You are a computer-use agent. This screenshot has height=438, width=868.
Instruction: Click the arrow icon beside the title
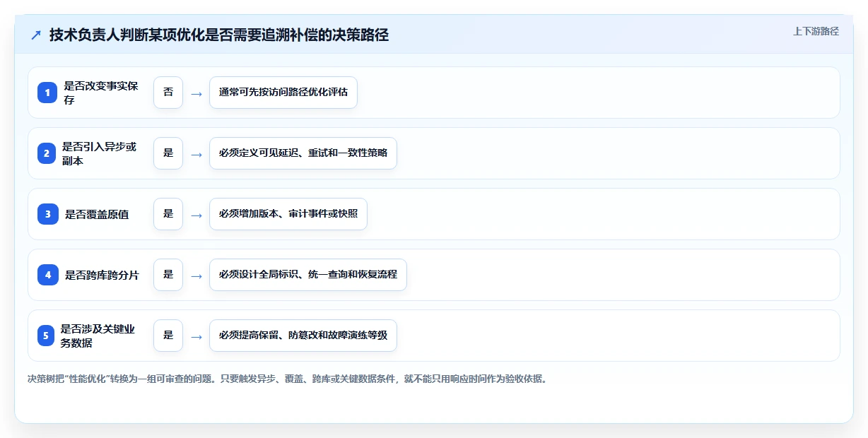point(36,35)
